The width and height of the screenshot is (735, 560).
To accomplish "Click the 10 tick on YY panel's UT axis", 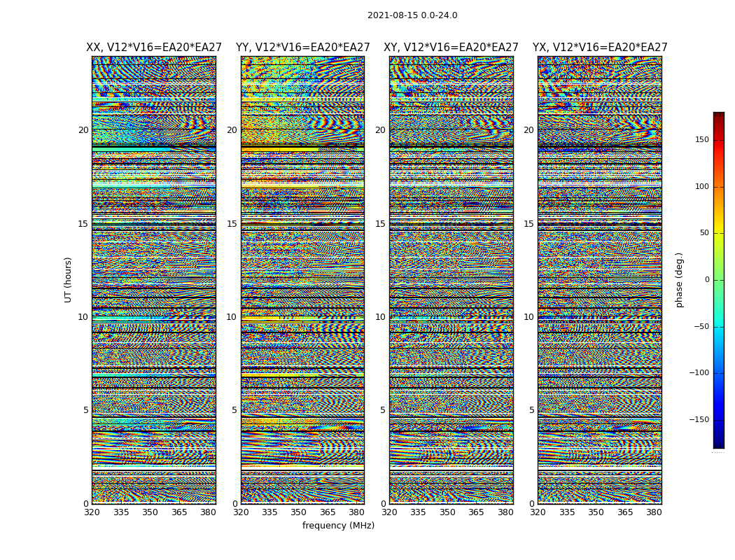I will [x=232, y=317].
